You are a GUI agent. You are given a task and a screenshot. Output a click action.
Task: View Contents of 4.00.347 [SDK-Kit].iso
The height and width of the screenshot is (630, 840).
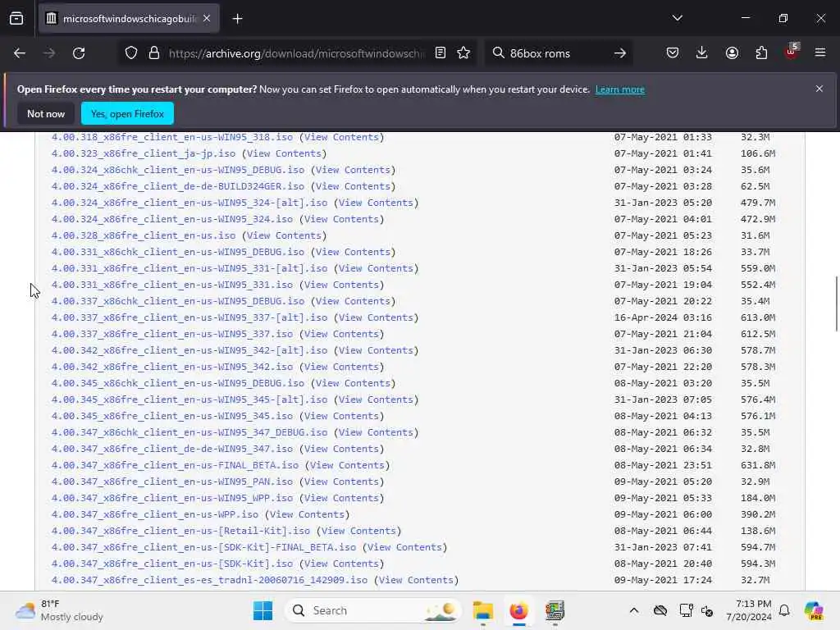(x=341, y=564)
